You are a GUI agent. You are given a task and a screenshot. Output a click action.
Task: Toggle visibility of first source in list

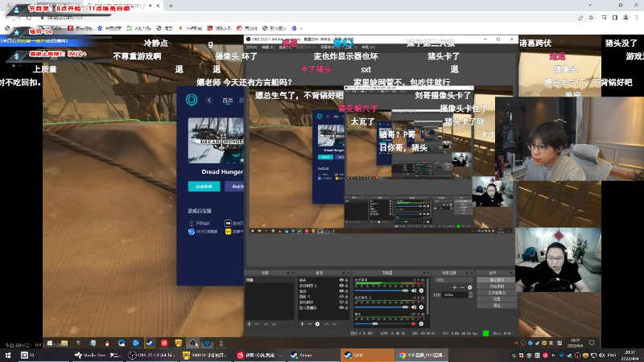(x=341, y=280)
